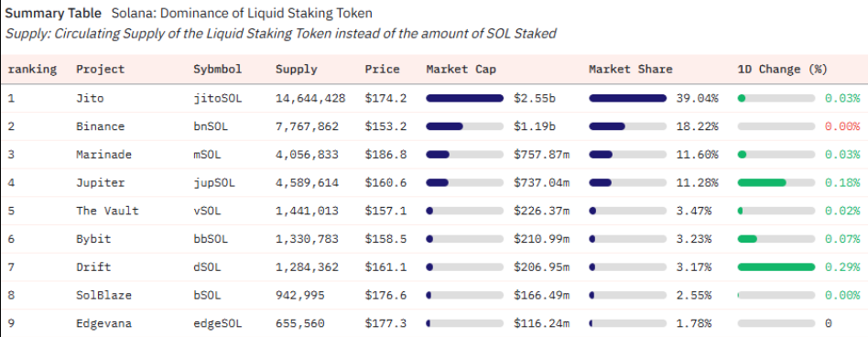This screenshot has height=337, width=868.
Task: Sort by Market Cap column header
Action: pos(461,70)
